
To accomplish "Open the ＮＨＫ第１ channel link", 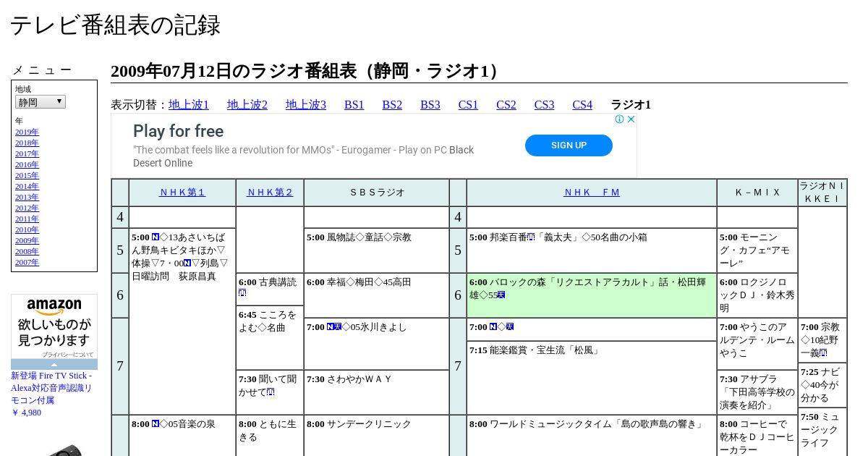I will [182, 193].
